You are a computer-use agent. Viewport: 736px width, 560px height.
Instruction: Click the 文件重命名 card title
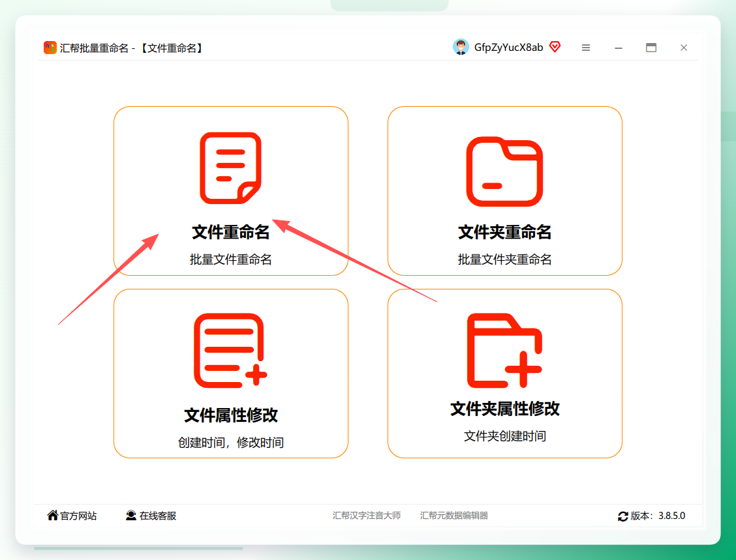coord(230,231)
